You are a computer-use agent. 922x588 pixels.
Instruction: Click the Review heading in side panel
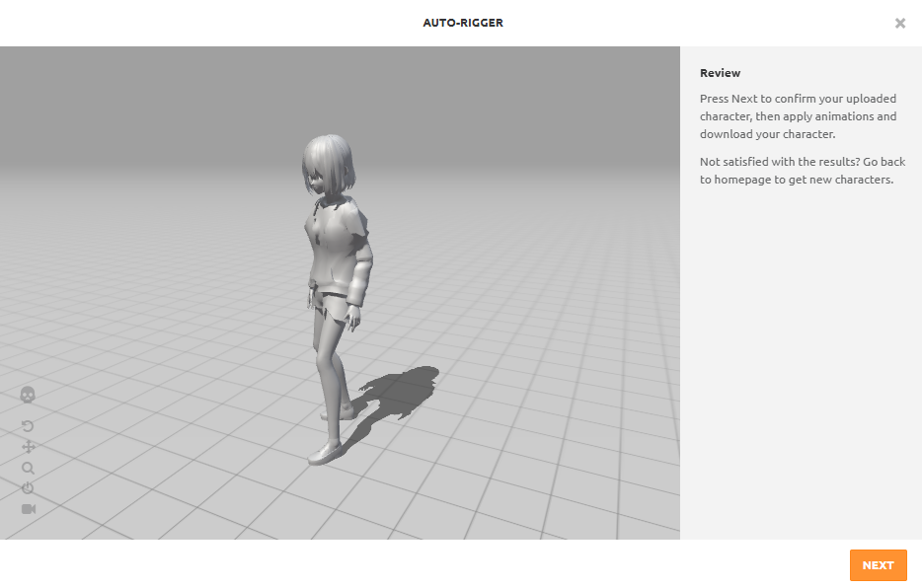tap(720, 73)
